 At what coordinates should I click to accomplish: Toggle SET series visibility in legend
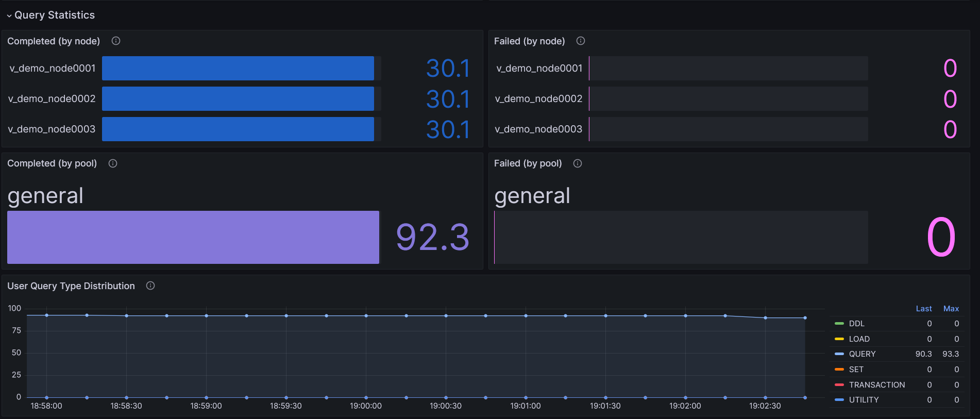point(856,370)
